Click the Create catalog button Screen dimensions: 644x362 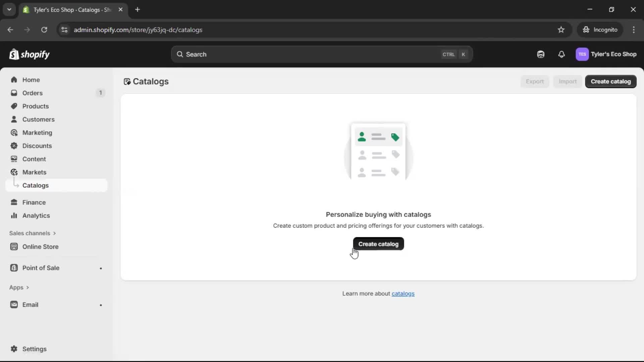click(378, 244)
